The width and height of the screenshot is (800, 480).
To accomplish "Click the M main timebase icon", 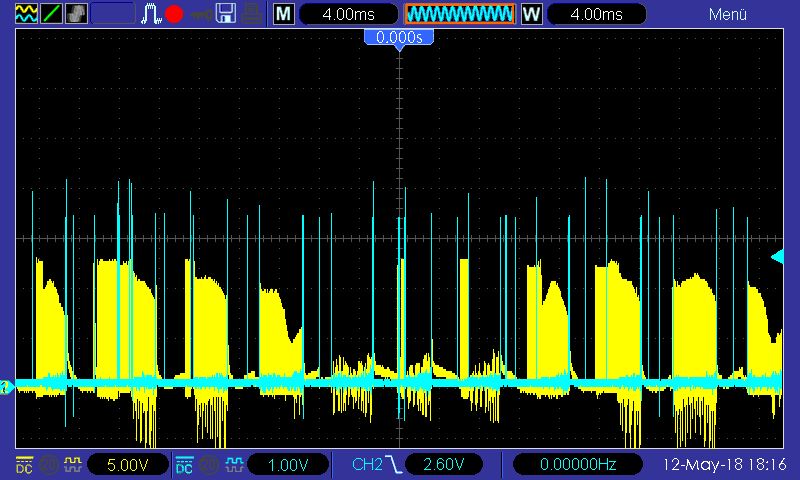I will click(x=284, y=14).
